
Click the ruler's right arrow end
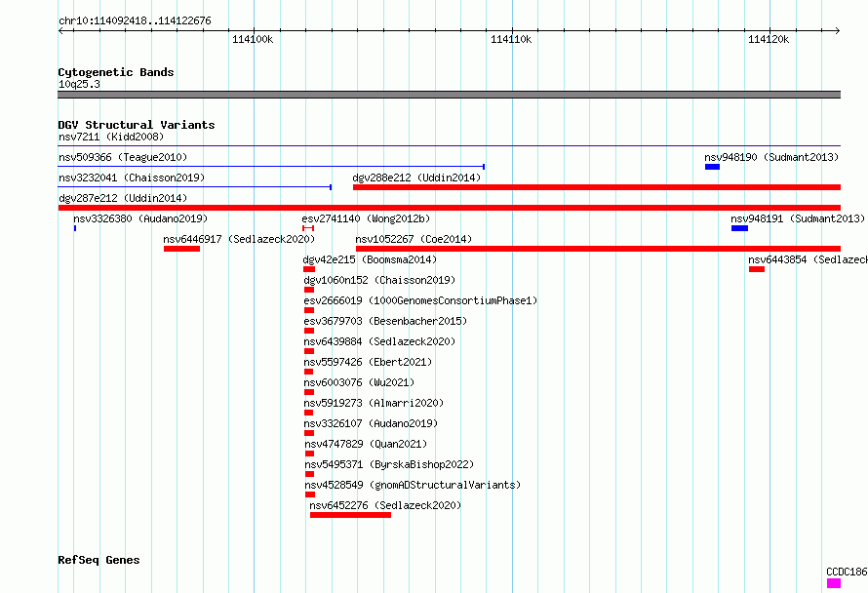click(837, 30)
